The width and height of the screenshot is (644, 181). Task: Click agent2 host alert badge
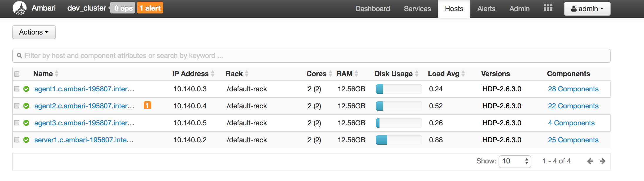coord(147,105)
